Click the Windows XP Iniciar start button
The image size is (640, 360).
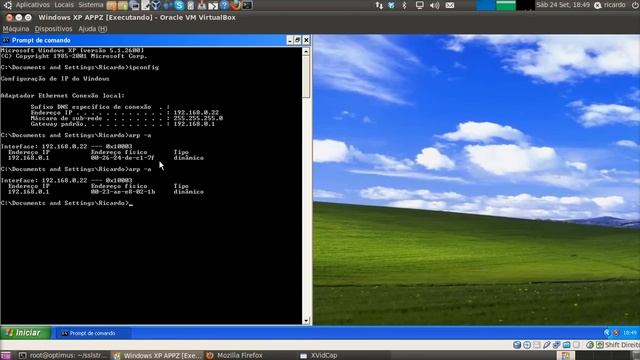tap(26, 333)
